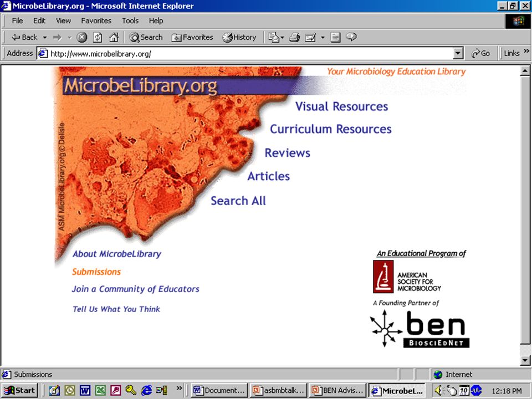Expand the quick launch overflow chevron
This screenshot has height=399, width=532.
click(179, 388)
